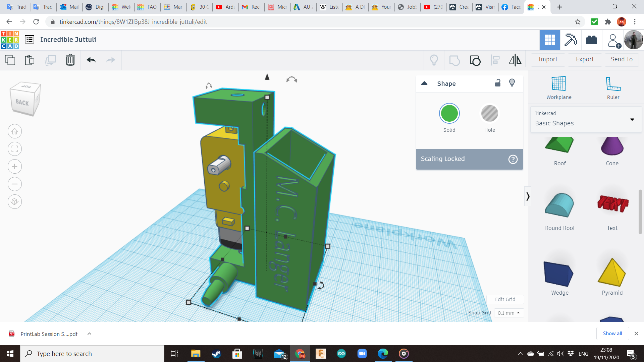
Task: Open the Snap Grid 0.1 mm dropdown
Action: pyautogui.click(x=508, y=313)
